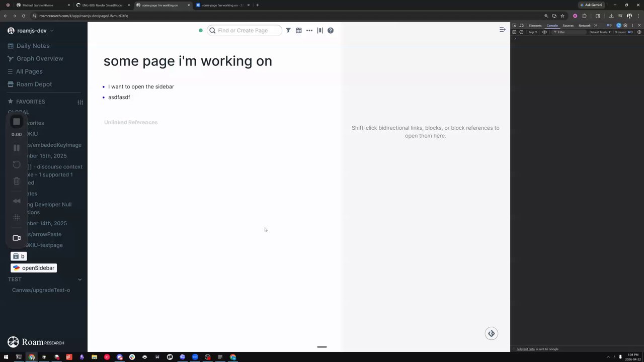Viewport: 644px width, 362px height.
Task: Open the console 'top' context dropdown
Action: click(x=533, y=32)
